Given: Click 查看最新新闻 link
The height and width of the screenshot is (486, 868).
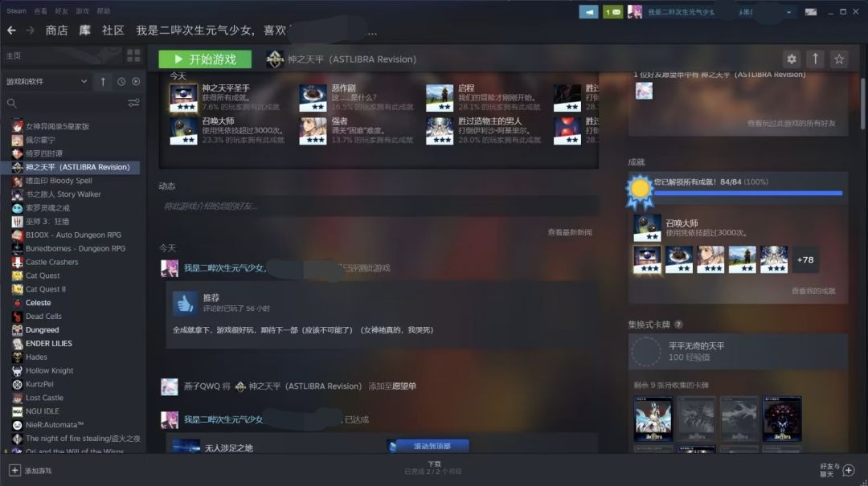Looking at the screenshot, I should point(570,232).
